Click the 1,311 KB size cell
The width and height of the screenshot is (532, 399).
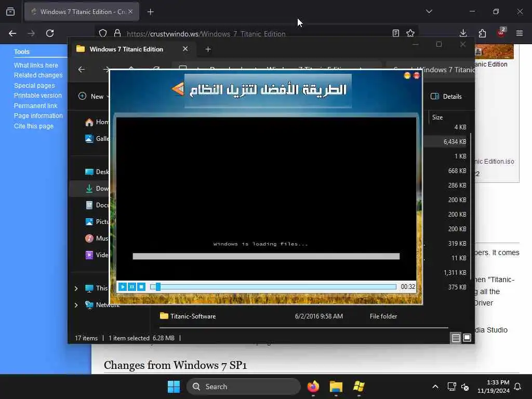point(455,273)
